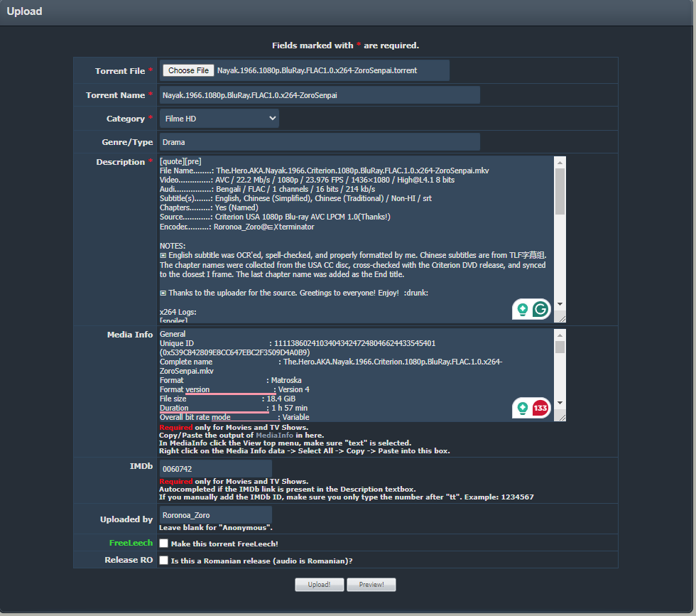Click Description scrollbar down arrow

(x=560, y=304)
